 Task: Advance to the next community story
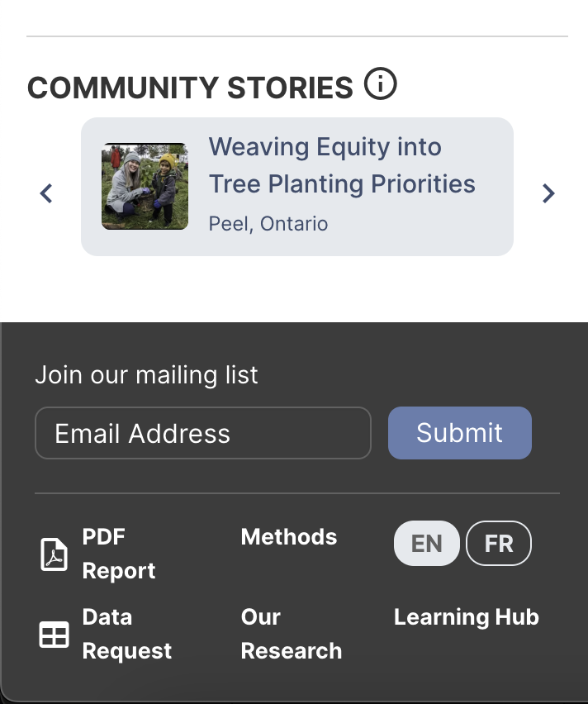(548, 193)
